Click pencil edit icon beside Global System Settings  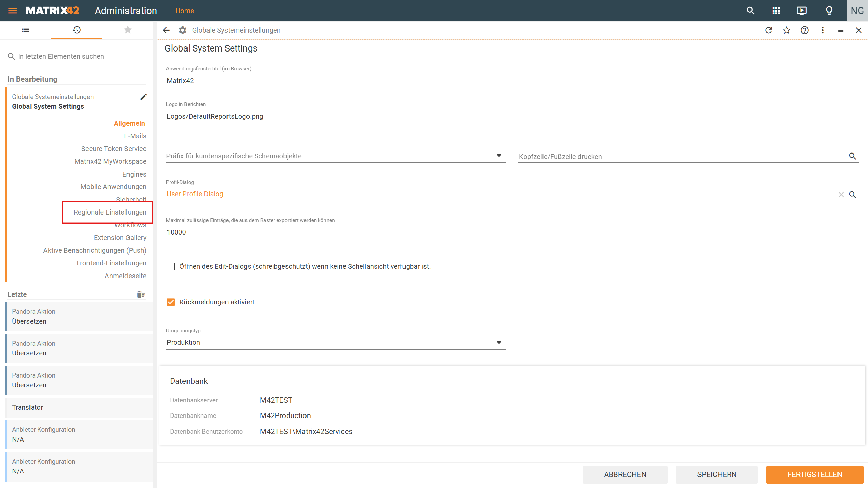(144, 97)
